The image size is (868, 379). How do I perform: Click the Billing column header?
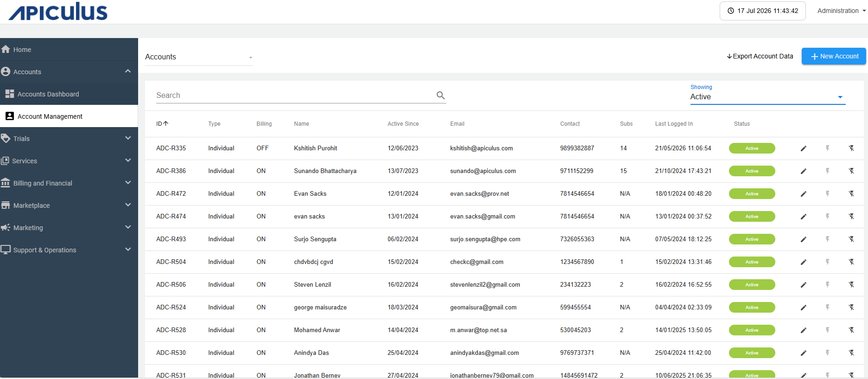(264, 124)
